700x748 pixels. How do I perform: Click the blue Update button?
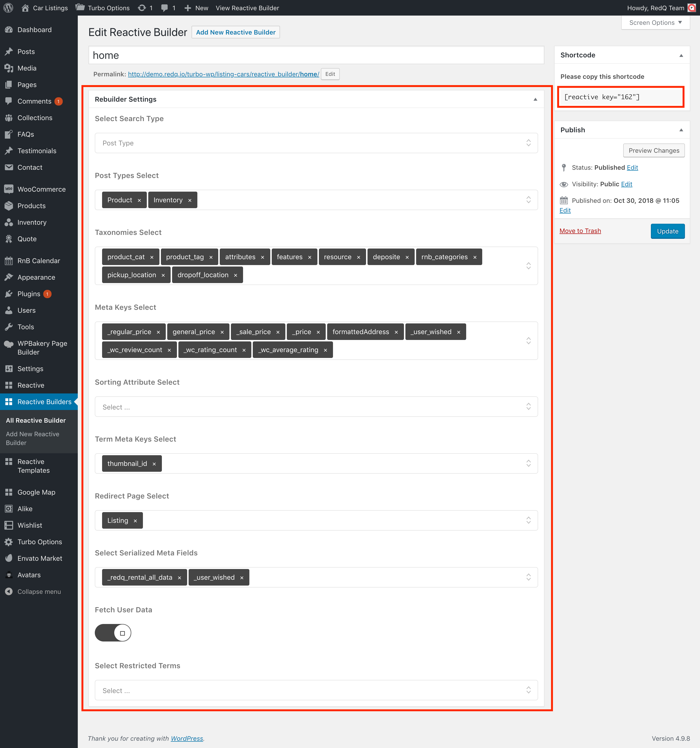click(667, 232)
